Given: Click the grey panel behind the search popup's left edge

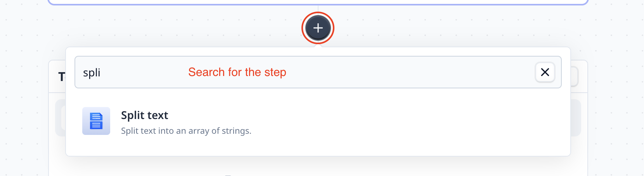Looking at the screenshot, I should 60,118.
